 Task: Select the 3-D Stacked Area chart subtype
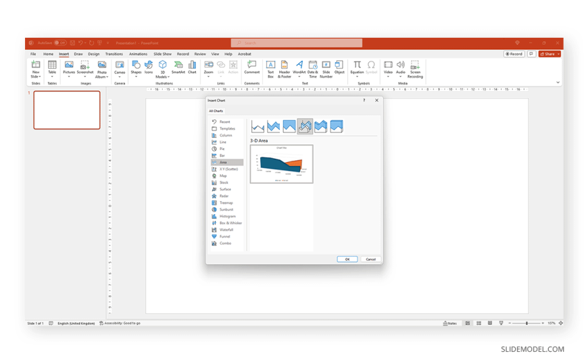[320, 126]
